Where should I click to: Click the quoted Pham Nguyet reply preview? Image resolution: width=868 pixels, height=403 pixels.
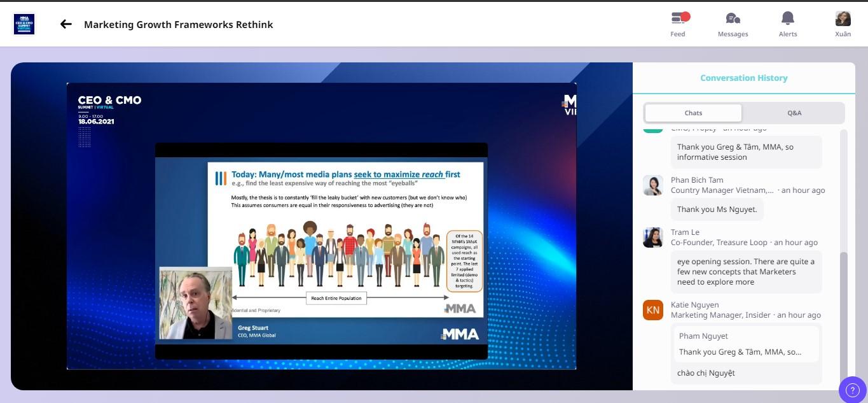[x=746, y=344]
